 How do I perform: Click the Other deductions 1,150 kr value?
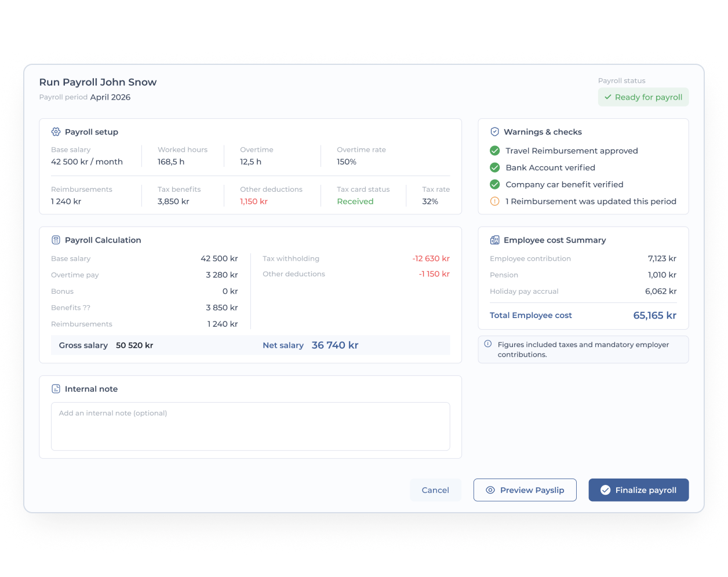254,202
